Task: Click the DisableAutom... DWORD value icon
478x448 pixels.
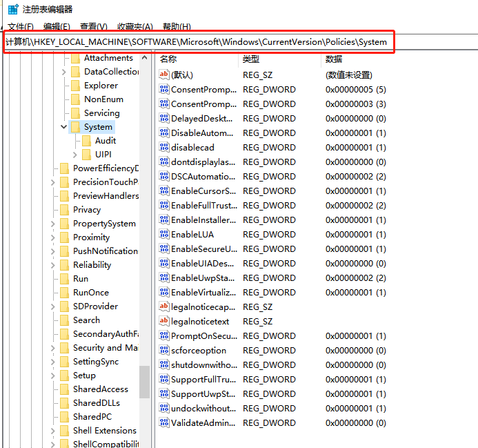Action: pyautogui.click(x=164, y=133)
